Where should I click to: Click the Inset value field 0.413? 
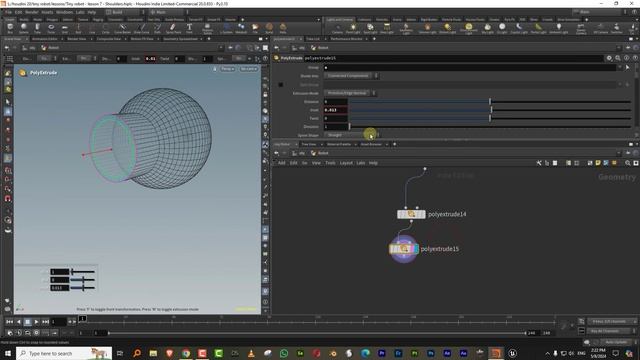(x=336, y=110)
